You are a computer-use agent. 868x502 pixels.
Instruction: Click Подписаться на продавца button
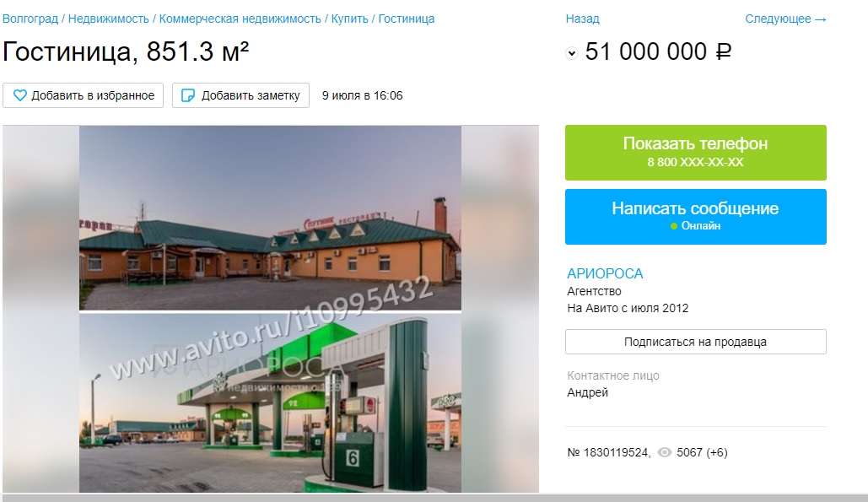click(x=696, y=342)
